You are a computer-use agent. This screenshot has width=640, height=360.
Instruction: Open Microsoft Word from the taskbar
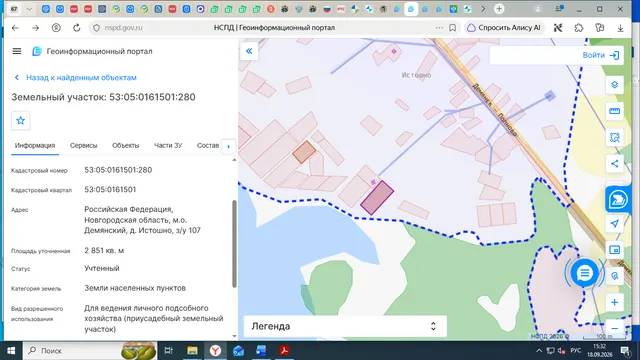tap(261, 350)
